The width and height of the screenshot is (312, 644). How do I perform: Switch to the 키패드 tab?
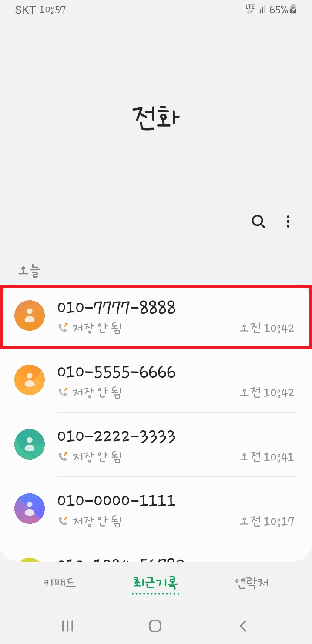pos(59,583)
